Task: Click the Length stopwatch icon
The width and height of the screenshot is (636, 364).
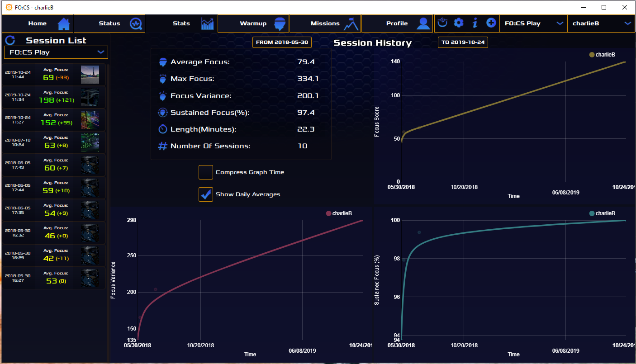Action: (x=163, y=129)
